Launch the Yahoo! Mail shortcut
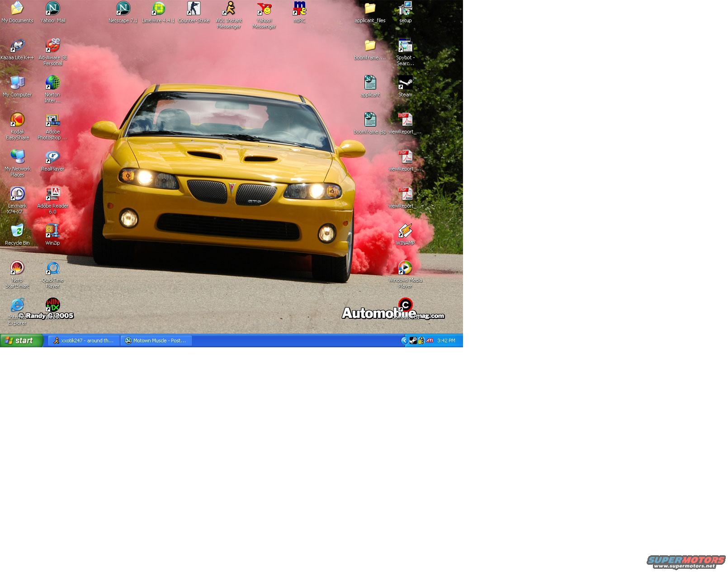The image size is (728, 572). coord(52,12)
